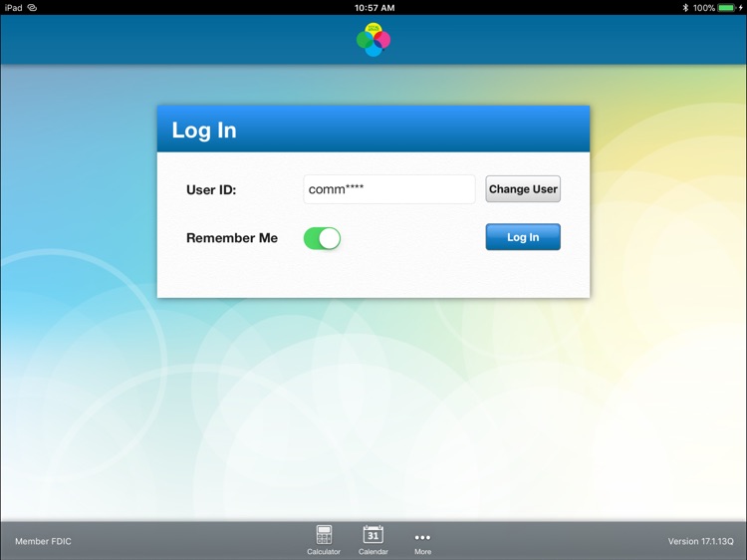
Task: Click the Version 17.1.13Q label
Action: pos(700,541)
